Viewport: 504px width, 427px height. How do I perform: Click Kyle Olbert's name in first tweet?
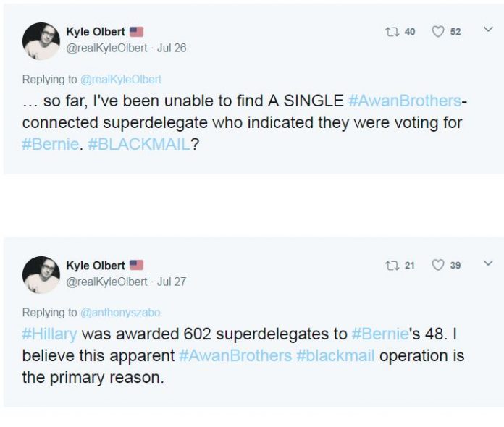(x=95, y=32)
